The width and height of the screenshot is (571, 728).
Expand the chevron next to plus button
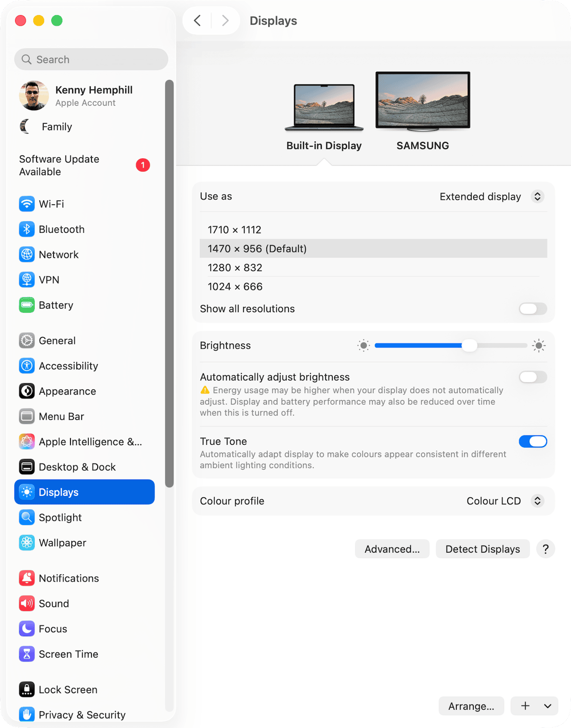(548, 706)
